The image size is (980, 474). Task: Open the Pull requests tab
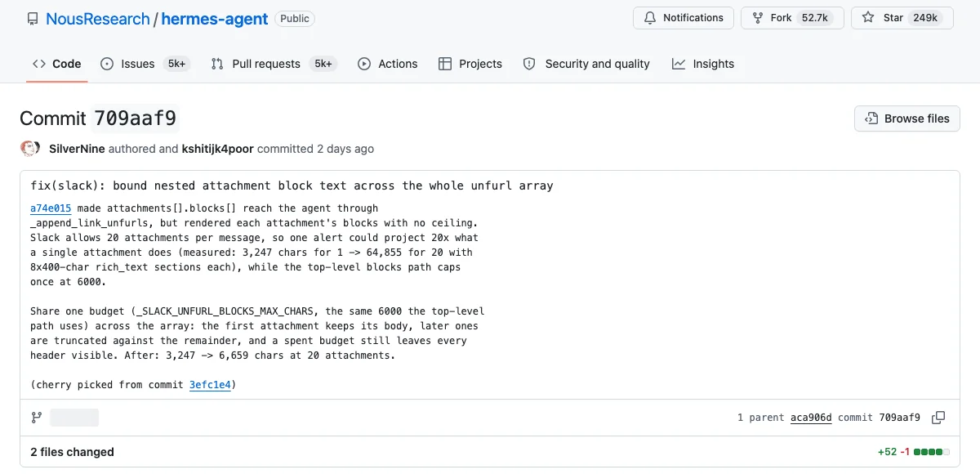coord(273,64)
